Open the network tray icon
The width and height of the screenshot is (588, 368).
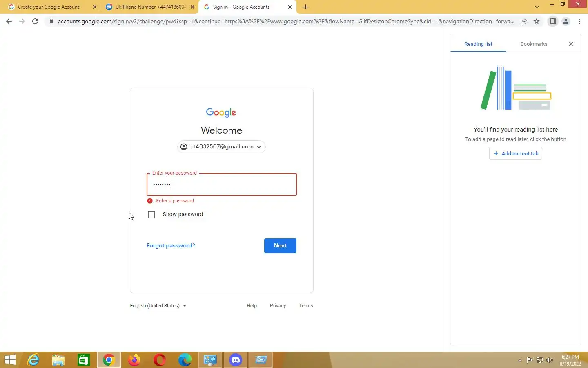click(x=540, y=360)
